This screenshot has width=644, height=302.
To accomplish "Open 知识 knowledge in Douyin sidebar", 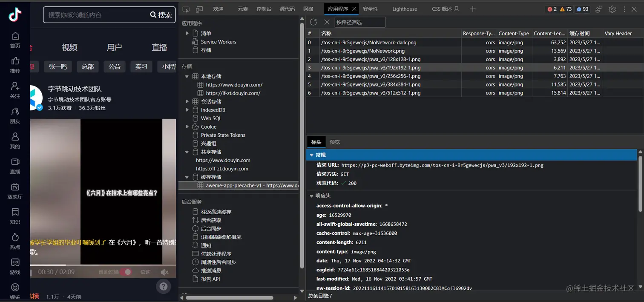I will pos(15,216).
